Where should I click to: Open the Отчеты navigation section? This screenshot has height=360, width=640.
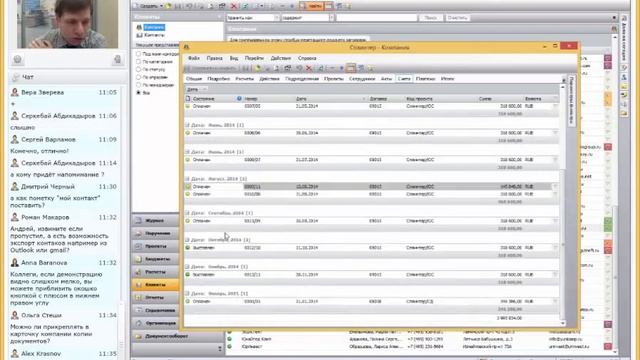156,297
